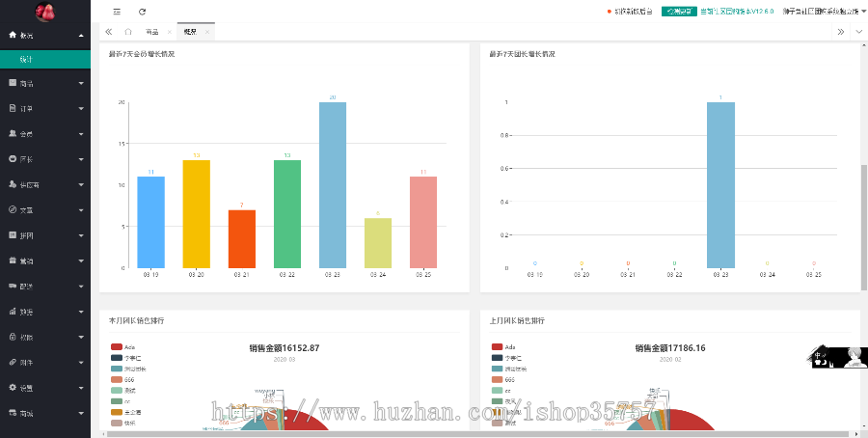
Task: Click the 订单 document icon in sidebar
Action: [13, 108]
